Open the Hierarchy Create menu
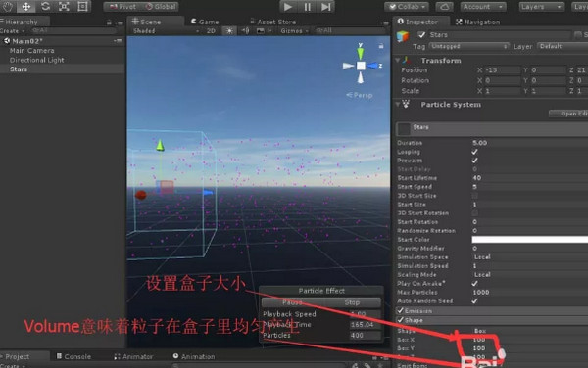 pyautogui.click(x=12, y=30)
